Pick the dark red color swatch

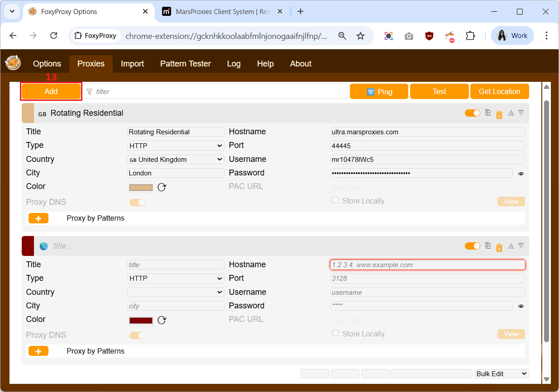(x=141, y=320)
